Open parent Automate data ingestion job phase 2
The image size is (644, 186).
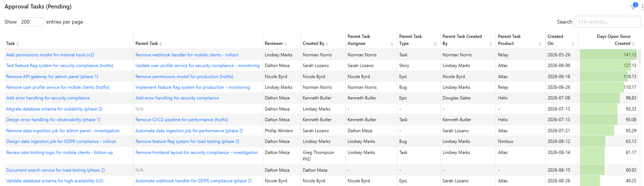189,131
